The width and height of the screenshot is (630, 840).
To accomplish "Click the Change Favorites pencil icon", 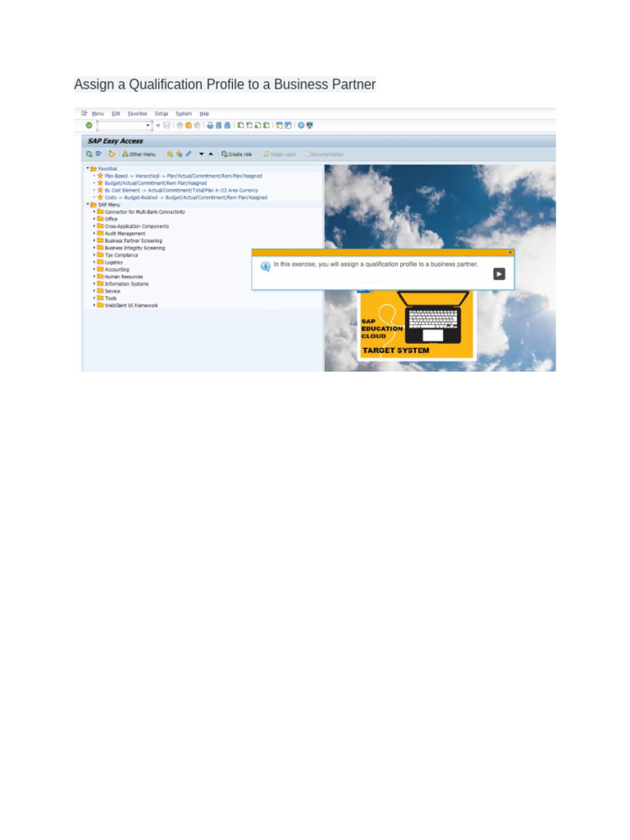I will coord(188,154).
